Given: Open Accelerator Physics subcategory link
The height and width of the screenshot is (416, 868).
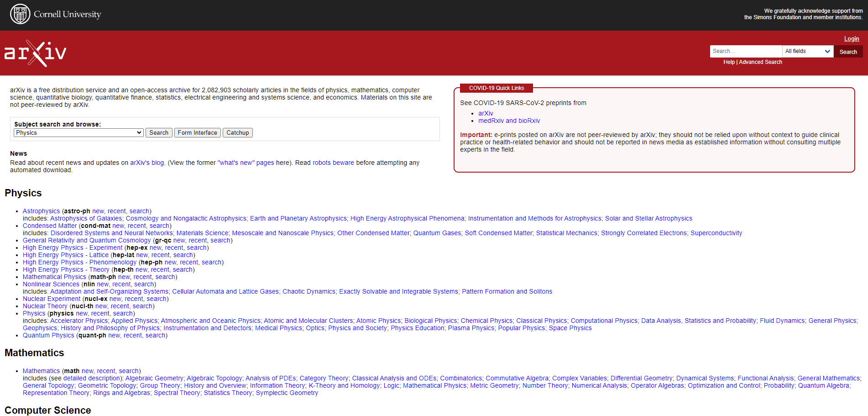Looking at the screenshot, I should (79, 321).
